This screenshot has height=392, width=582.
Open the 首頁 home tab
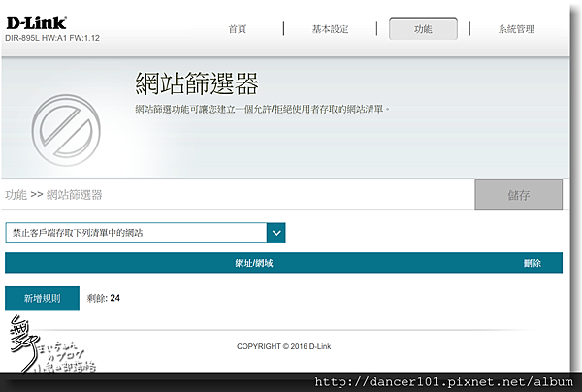tap(238, 29)
